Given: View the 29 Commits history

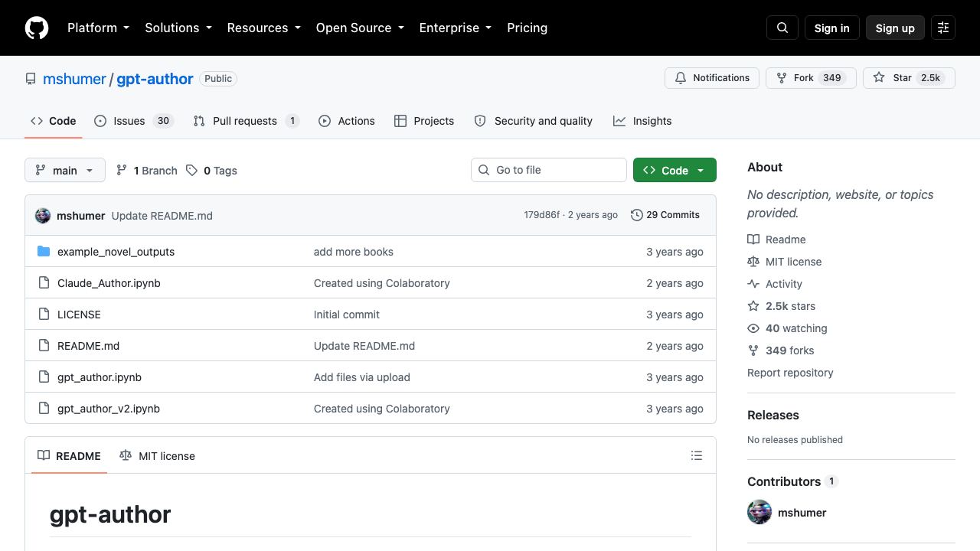Looking at the screenshot, I should pos(665,215).
